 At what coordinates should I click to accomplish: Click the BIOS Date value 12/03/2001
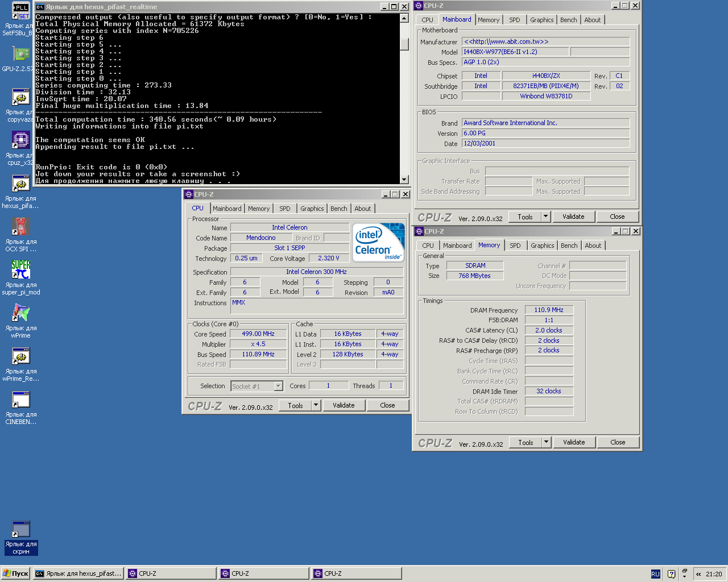[546, 143]
